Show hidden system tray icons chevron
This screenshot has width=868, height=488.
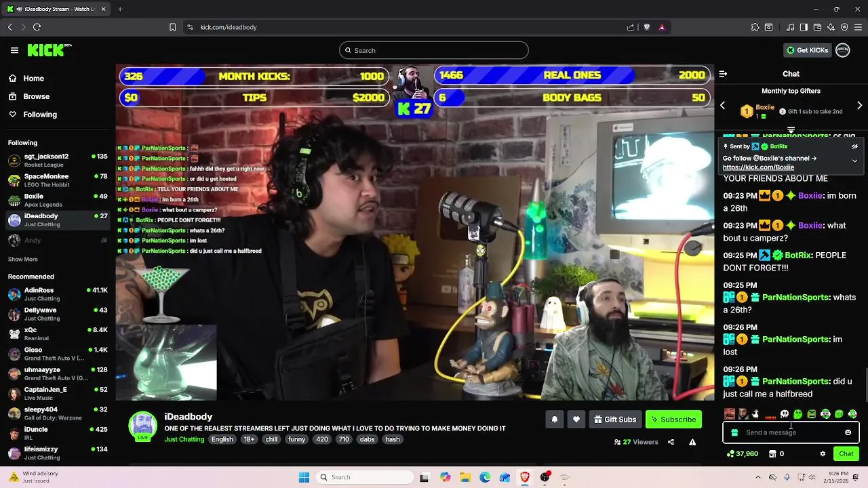click(x=759, y=477)
